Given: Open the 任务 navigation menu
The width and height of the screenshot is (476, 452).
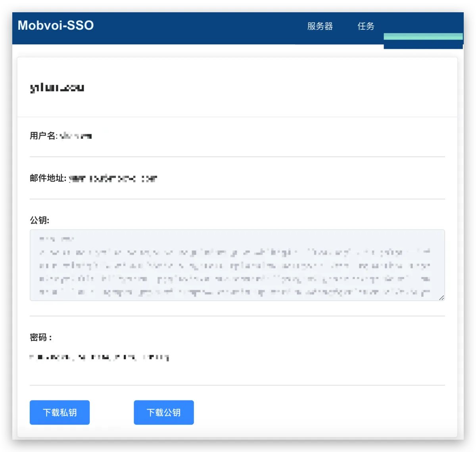Looking at the screenshot, I should click(x=366, y=26).
